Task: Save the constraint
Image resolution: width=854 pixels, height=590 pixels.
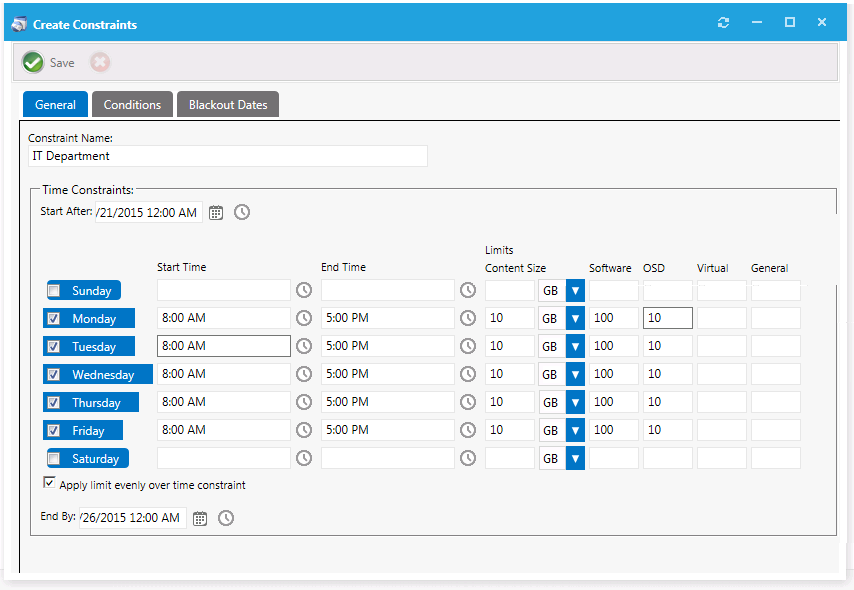Action: [49, 62]
